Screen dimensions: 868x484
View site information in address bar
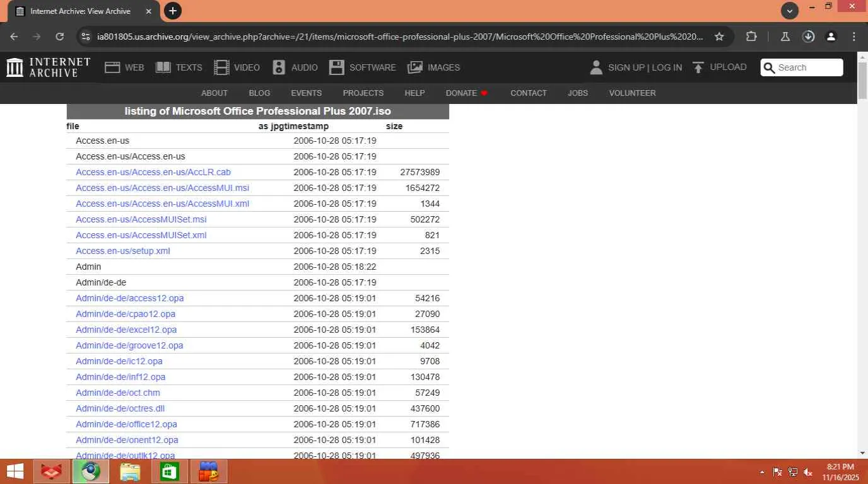tap(86, 37)
